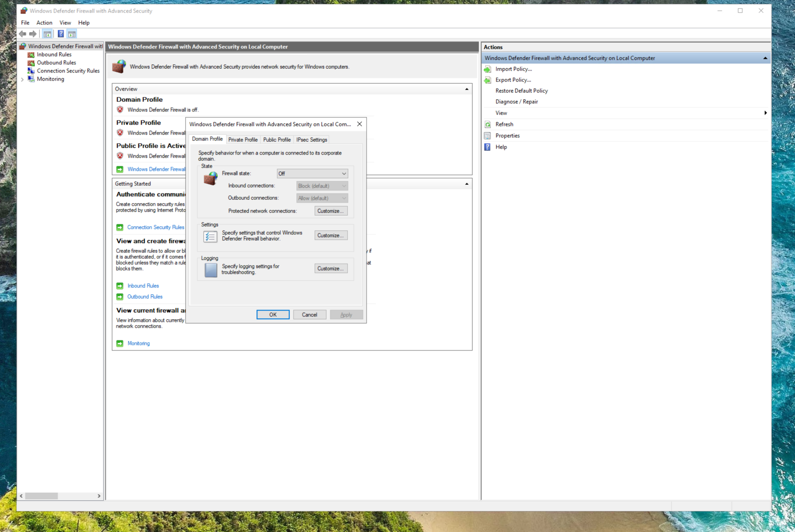Click Inbound Rules icon in tree
Viewport: 795px width, 532px height.
point(31,55)
